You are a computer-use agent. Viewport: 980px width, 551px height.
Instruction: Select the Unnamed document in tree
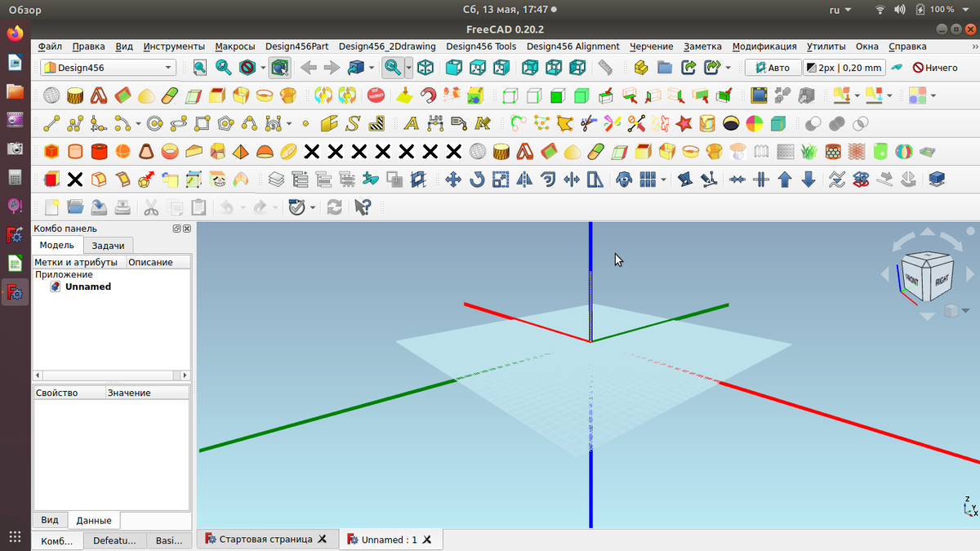(x=88, y=287)
